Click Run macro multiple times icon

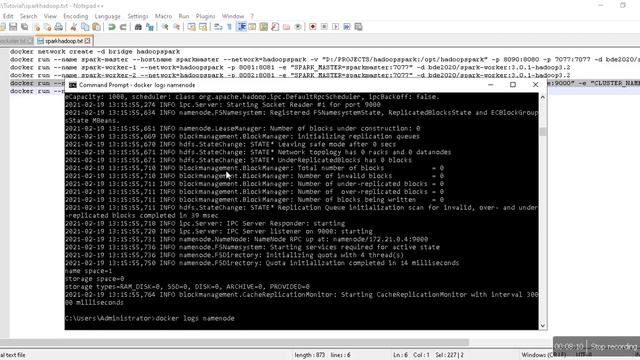347,27
